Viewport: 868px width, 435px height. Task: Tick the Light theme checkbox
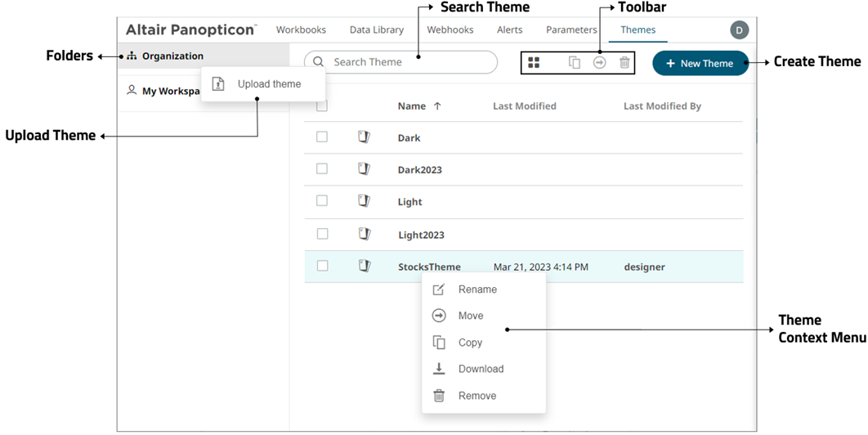tap(322, 201)
